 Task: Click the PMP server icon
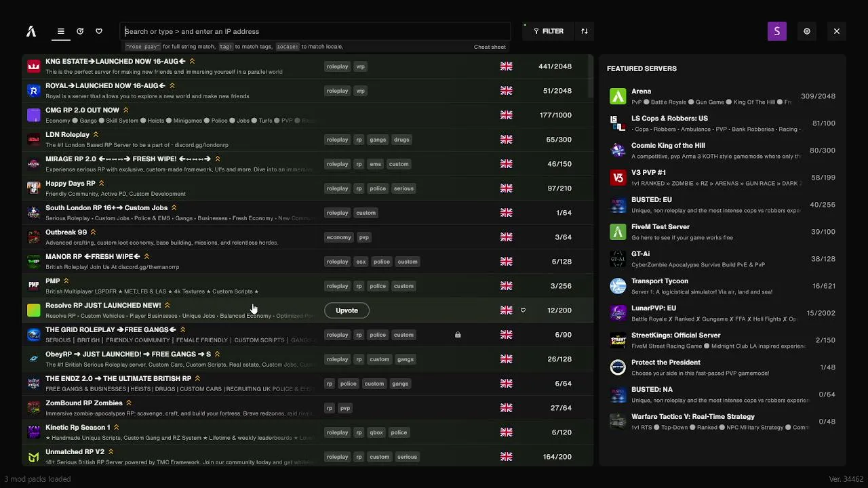(x=34, y=286)
